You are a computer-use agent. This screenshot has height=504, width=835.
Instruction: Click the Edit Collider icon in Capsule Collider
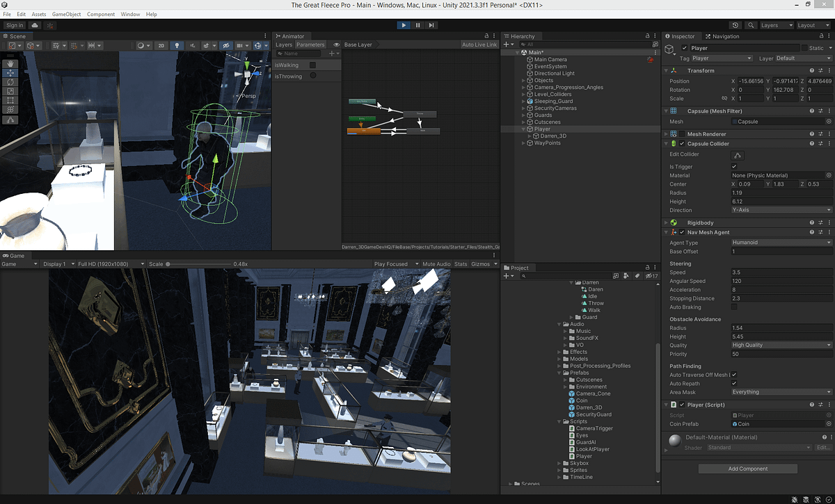[x=736, y=155]
